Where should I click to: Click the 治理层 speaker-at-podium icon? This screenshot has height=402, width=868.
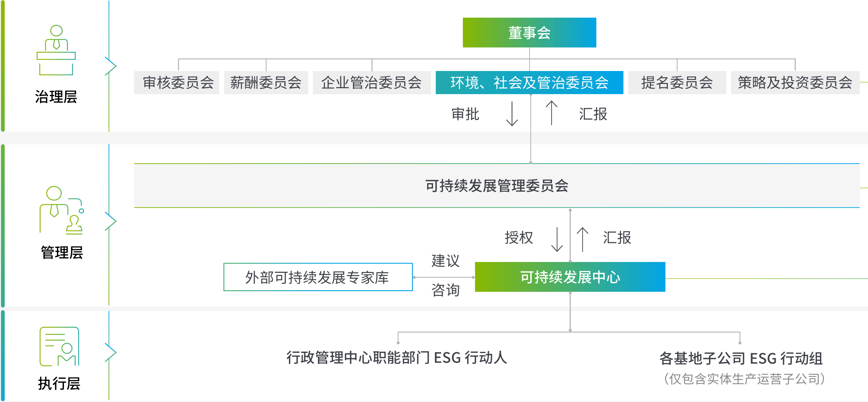coord(56,50)
